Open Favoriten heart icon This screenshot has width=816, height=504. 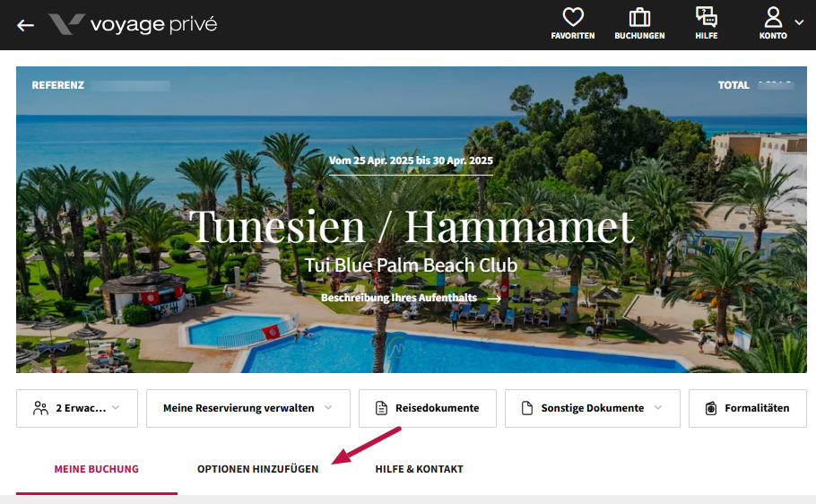tap(572, 17)
